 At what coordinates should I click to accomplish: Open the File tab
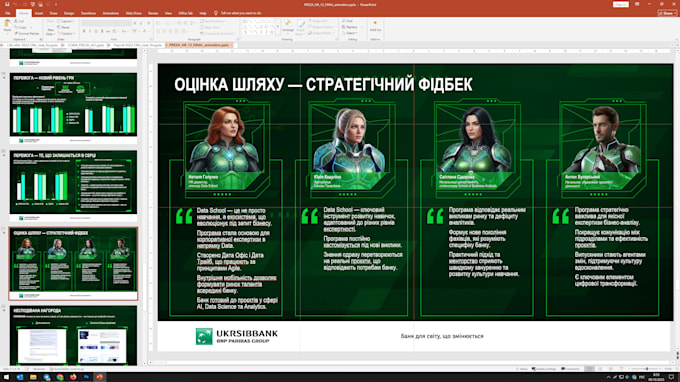coord(7,13)
